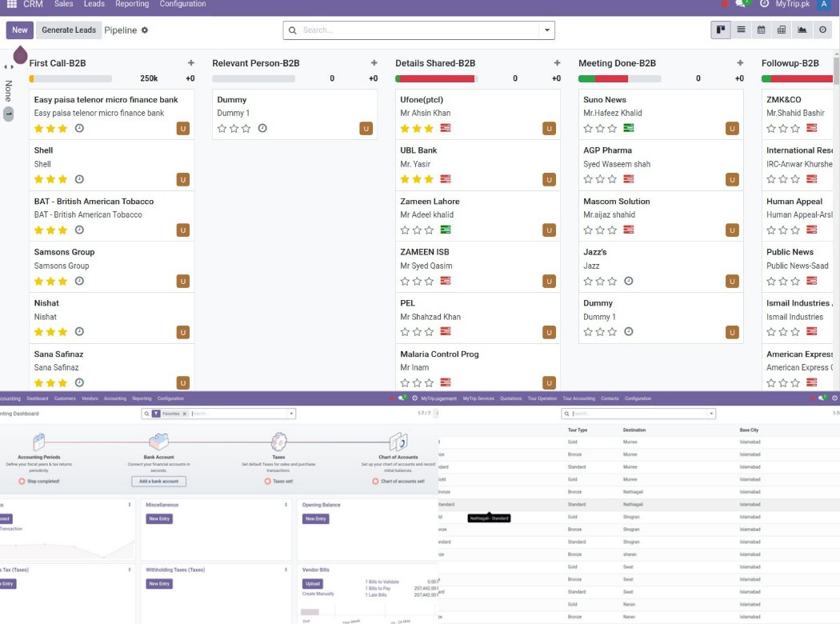
Task: Quick add a lead in Details Shared-B2B
Action: pyautogui.click(x=557, y=63)
